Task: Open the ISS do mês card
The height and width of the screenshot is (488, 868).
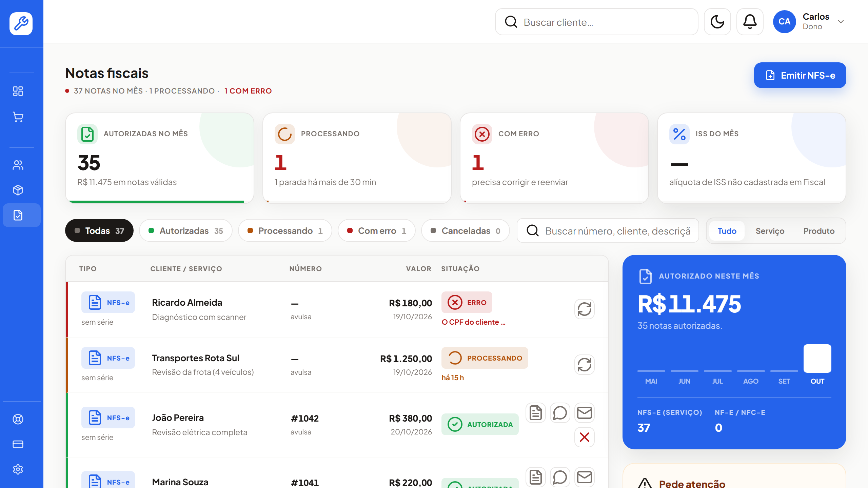Action: [752, 158]
